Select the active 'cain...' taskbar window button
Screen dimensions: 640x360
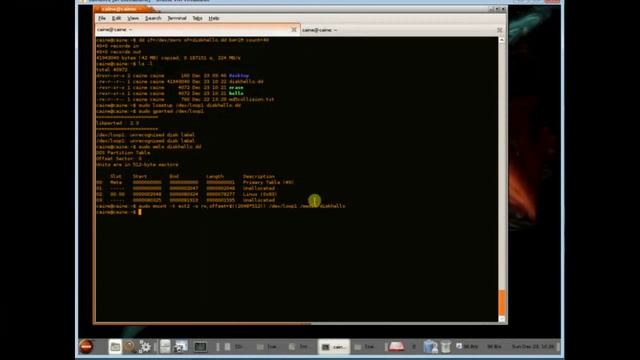coord(334,347)
